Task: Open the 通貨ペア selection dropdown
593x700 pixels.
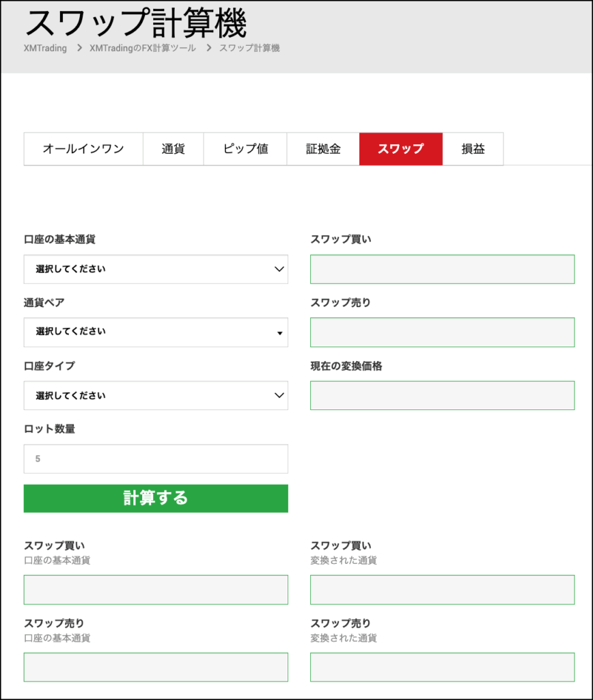Action: click(x=156, y=332)
